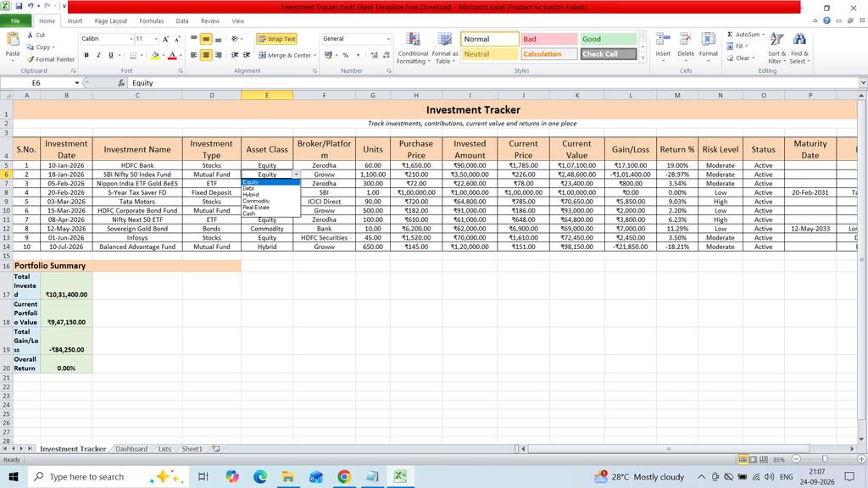Toggle Center horizontal alignment
The image size is (868, 488).
point(206,55)
